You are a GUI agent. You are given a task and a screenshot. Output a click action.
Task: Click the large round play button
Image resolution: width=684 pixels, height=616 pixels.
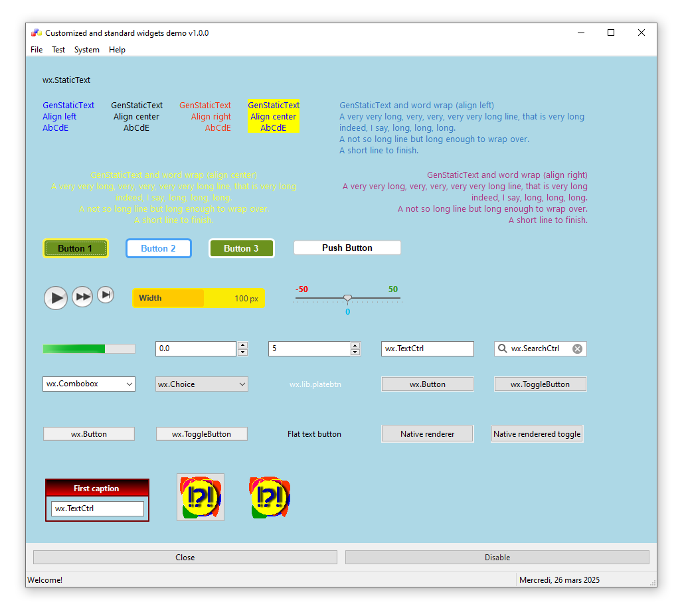(56, 298)
